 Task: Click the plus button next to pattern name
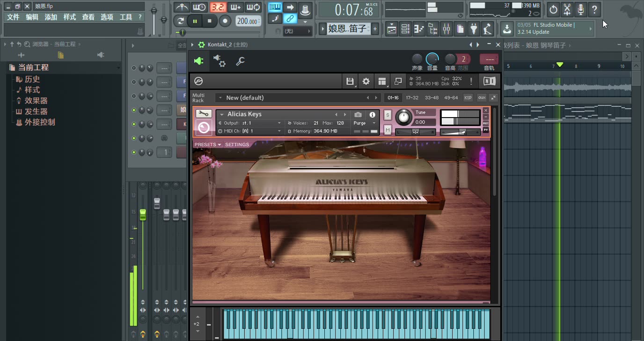[x=375, y=29]
